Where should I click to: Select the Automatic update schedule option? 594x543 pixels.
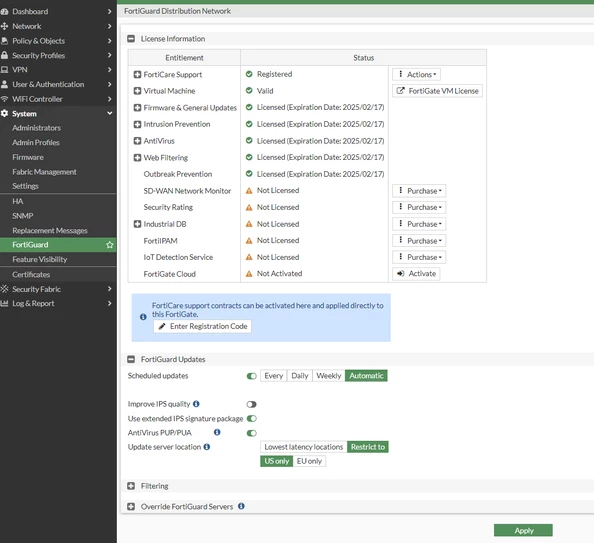point(366,376)
